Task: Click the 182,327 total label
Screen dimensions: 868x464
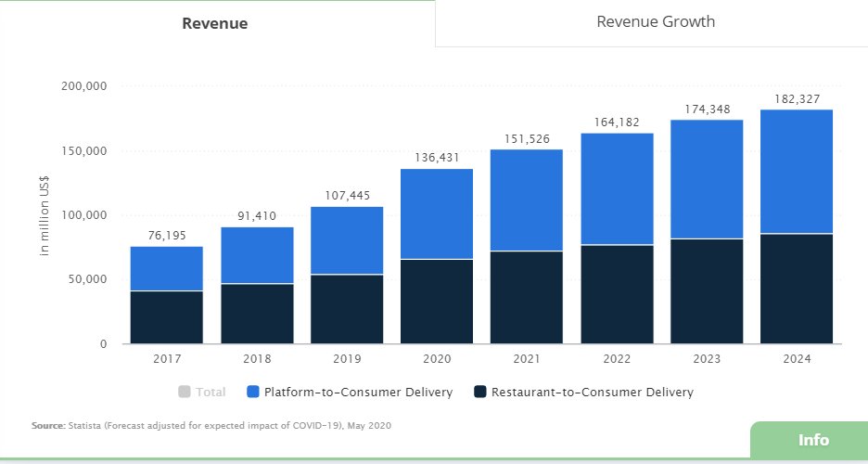Action: point(797,99)
